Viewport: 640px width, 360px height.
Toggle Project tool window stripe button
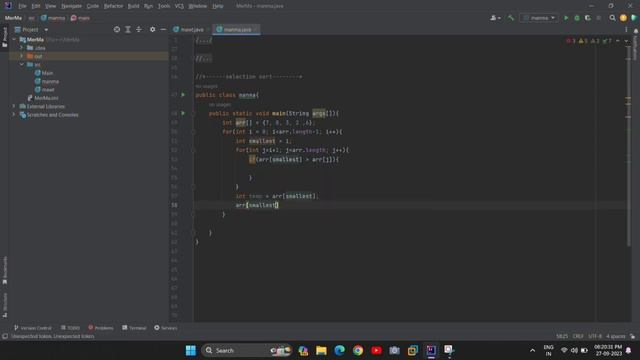pyautogui.click(x=4, y=37)
